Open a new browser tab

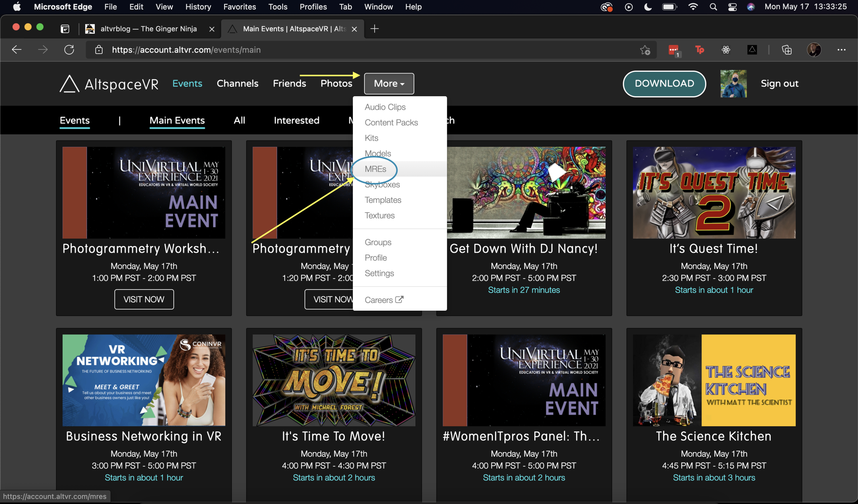(x=374, y=29)
